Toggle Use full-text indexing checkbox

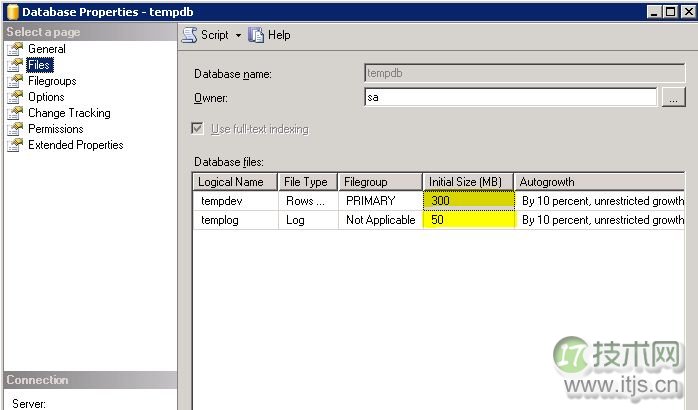(197, 129)
